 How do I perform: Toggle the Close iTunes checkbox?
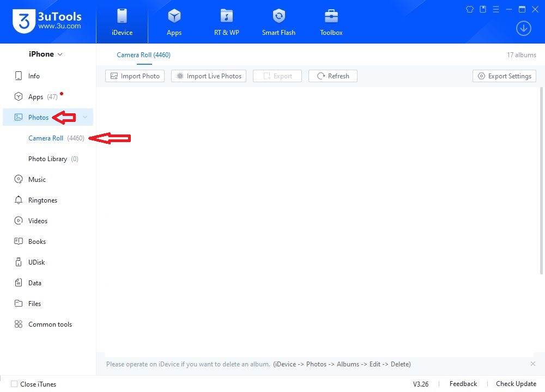(14, 384)
